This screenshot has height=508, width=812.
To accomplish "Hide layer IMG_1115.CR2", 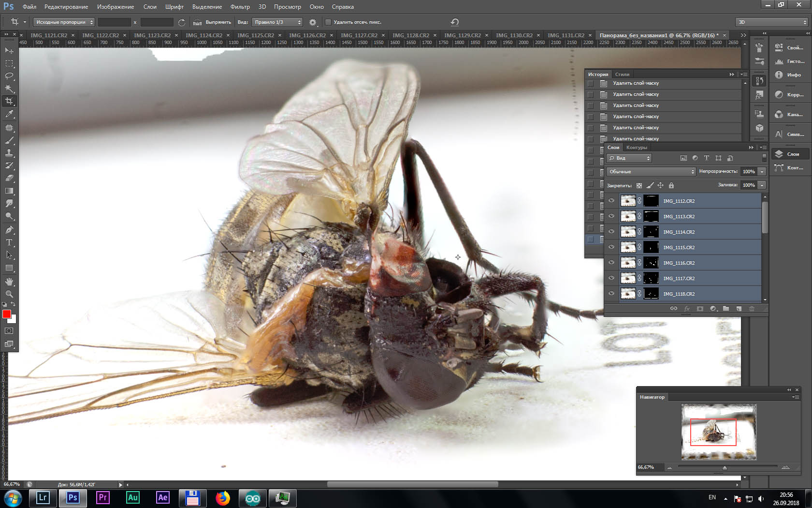I will point(611,247).
